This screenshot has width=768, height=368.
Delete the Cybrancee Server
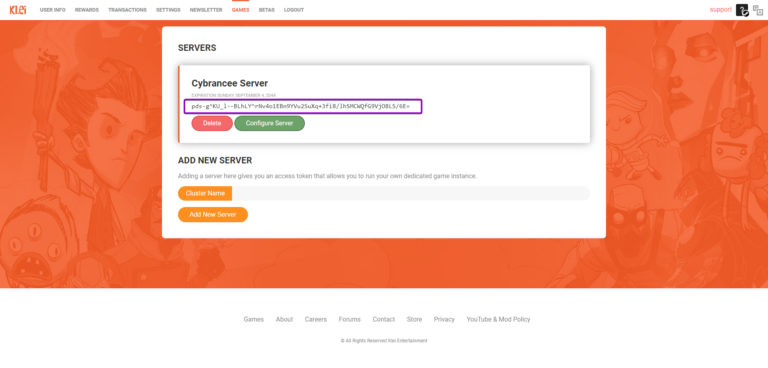pyautogui.click(x=212, y=123)
